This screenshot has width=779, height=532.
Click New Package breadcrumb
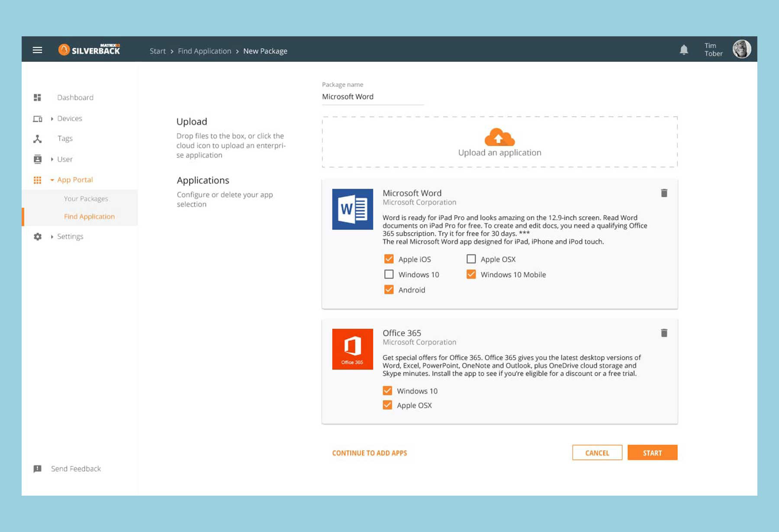coord(265,51)
